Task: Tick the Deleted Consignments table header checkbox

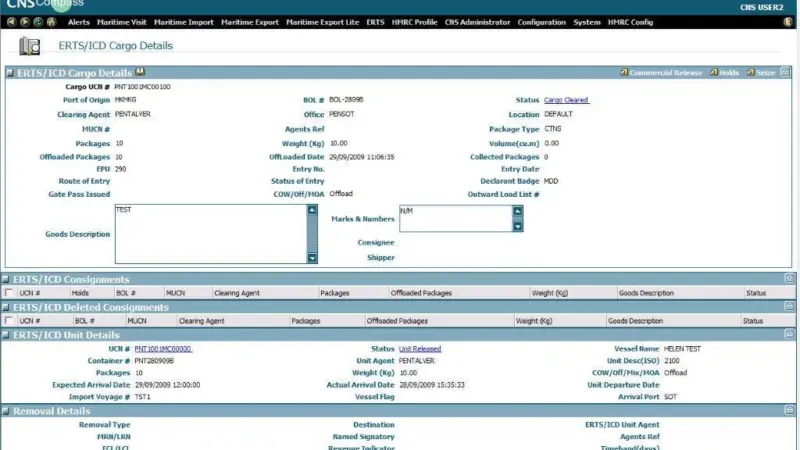Action: click(9, 320)
